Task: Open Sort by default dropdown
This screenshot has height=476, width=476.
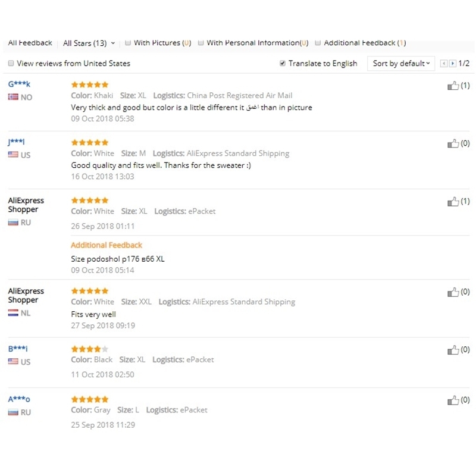Action: 401,64
